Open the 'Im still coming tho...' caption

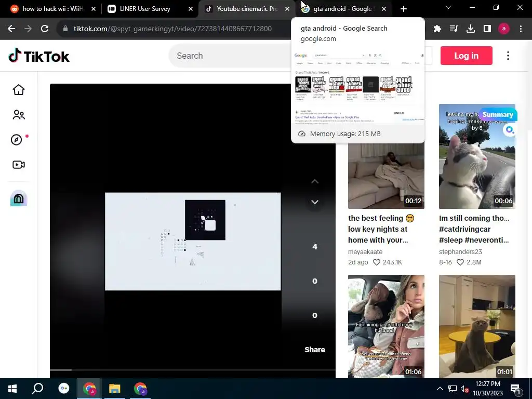474,229
